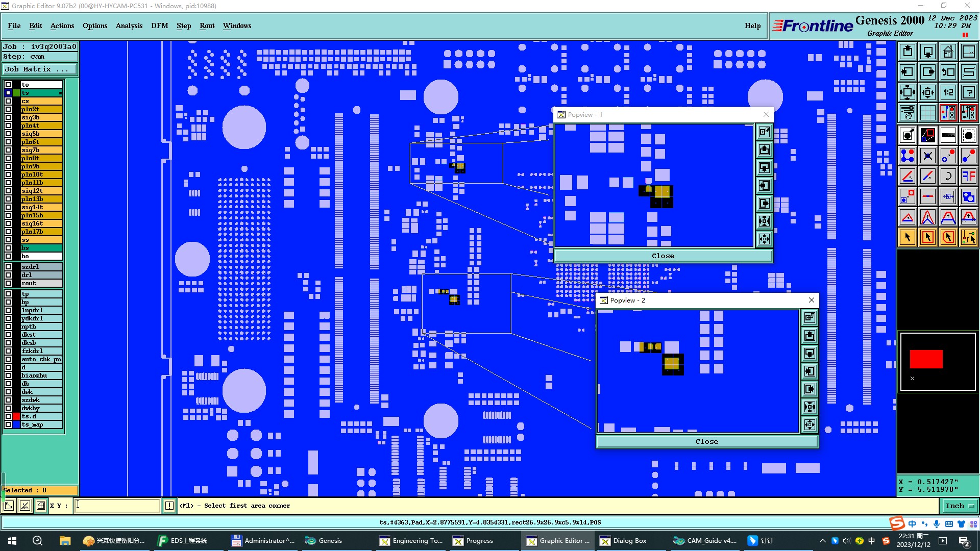Click the red ts.d color swatch

16,416
